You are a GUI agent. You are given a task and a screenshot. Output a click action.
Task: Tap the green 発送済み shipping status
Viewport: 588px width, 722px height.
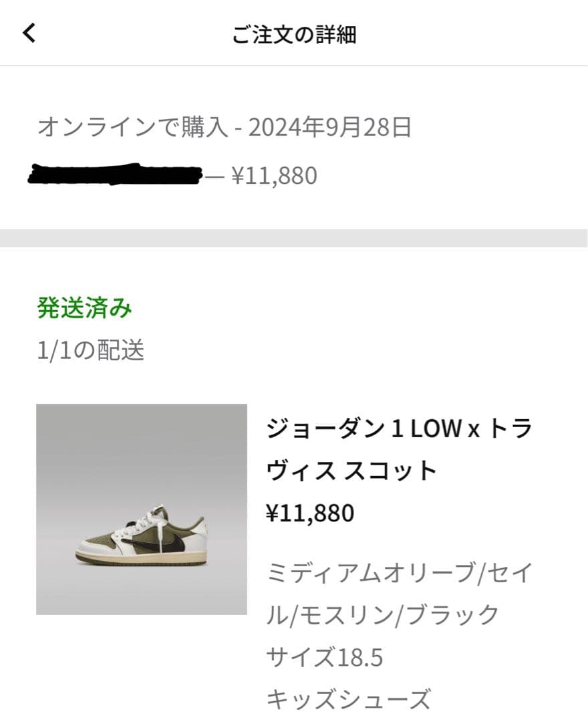click(84, 308)
